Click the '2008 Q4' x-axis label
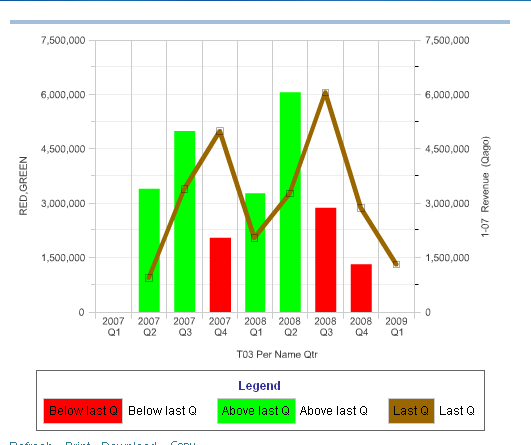The width and height of the screenshot is (531, 445). (361, 326)
